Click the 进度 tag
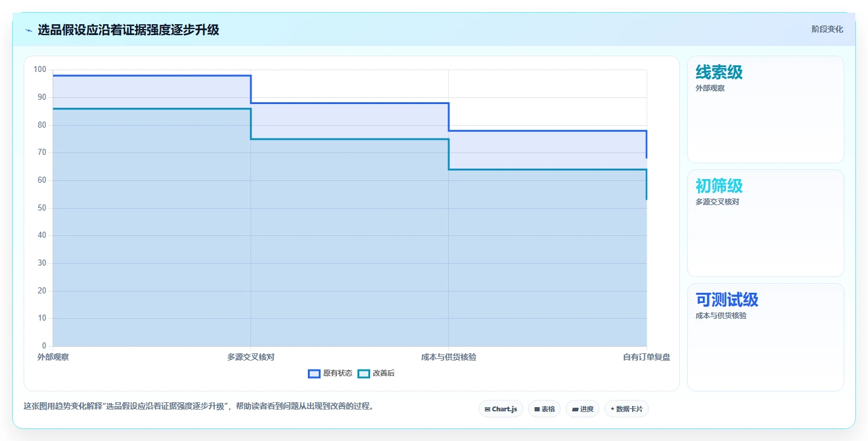This screenshot has height=441, width=868. pyautogui.click(x=582, y=409)
